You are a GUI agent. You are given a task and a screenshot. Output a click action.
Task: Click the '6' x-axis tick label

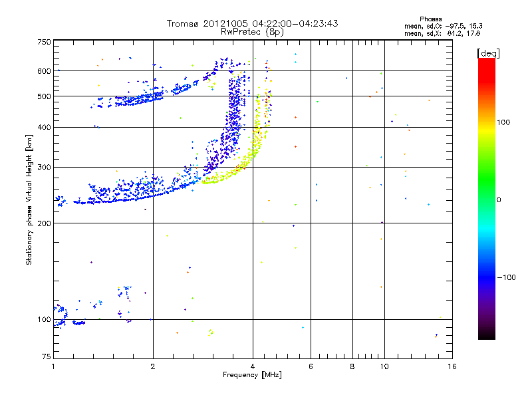click(x=311, y=366)
